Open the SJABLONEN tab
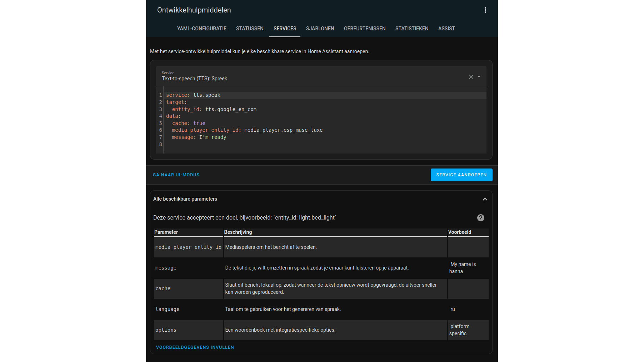Viewport: 644px width, 362px height. click(320, 28)
